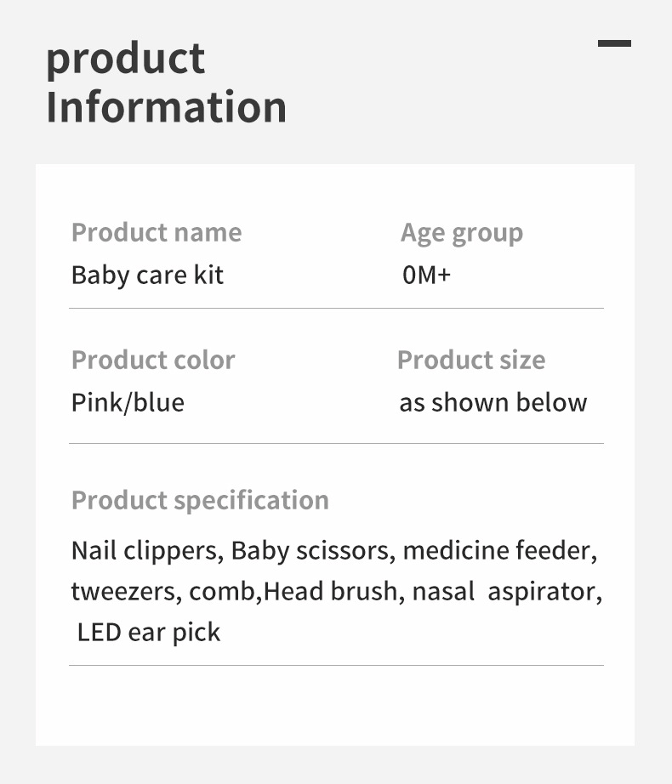Click the word "tweezers" in the specification
The image size is (672, 784).
tap(124, 591)
